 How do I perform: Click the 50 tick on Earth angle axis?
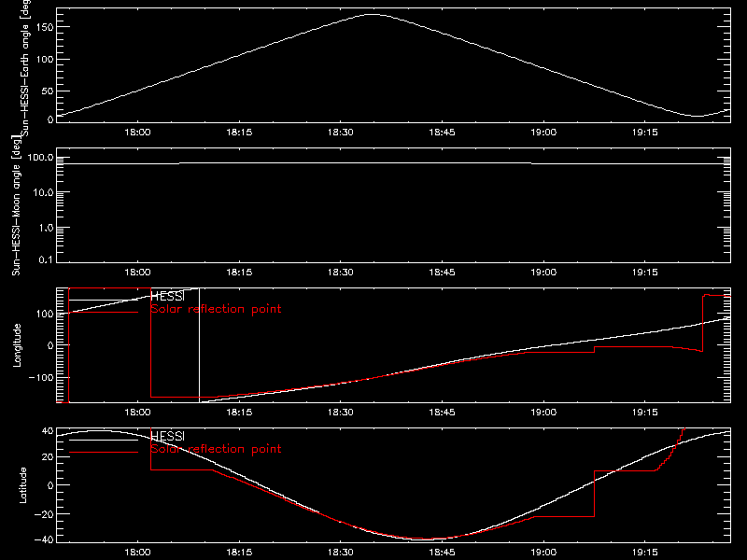tap(48, 91)
